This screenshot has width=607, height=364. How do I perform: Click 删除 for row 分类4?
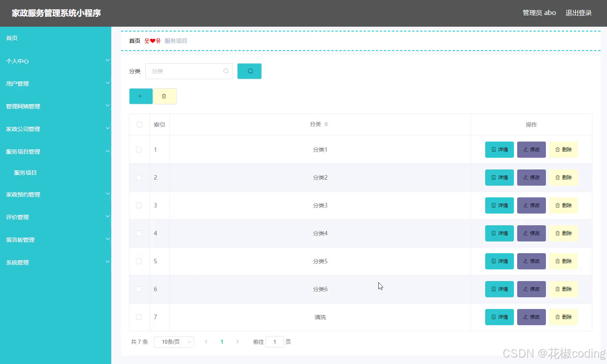coord(563,233)
